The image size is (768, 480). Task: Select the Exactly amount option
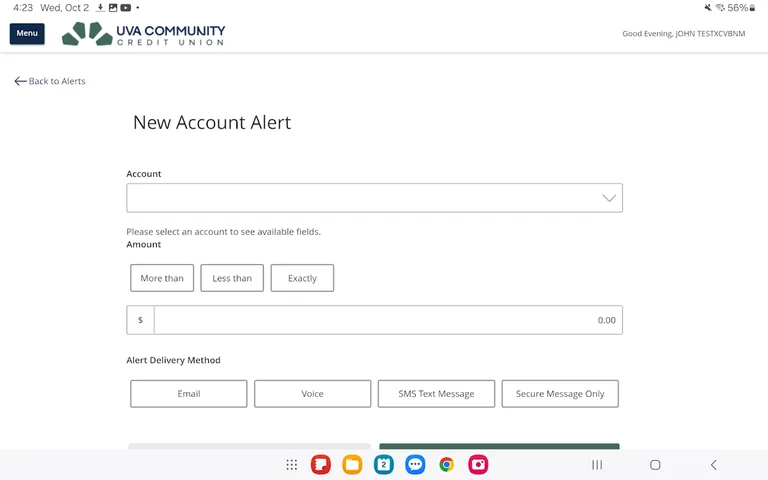tap(302, 278)
